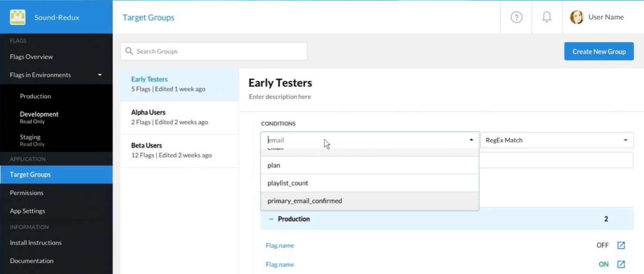Screen dimensions: 644x274
Task: Open notifications bell icon
Action: (x=547, y=17)
